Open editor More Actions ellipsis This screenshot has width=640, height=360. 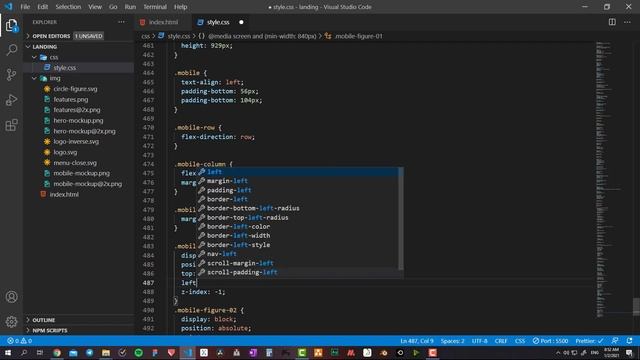[x=627, y=22]
